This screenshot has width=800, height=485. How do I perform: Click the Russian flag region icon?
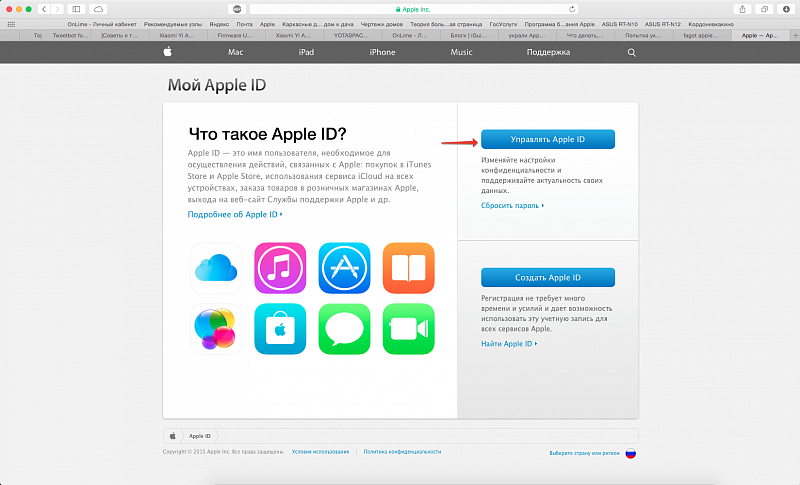tap(631, 453)
